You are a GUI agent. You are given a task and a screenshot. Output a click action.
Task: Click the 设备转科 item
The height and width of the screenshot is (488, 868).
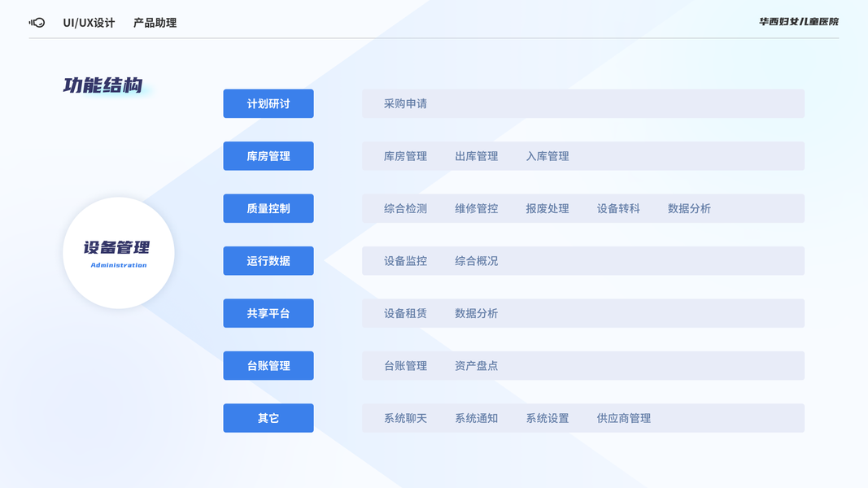click(617, 208)
